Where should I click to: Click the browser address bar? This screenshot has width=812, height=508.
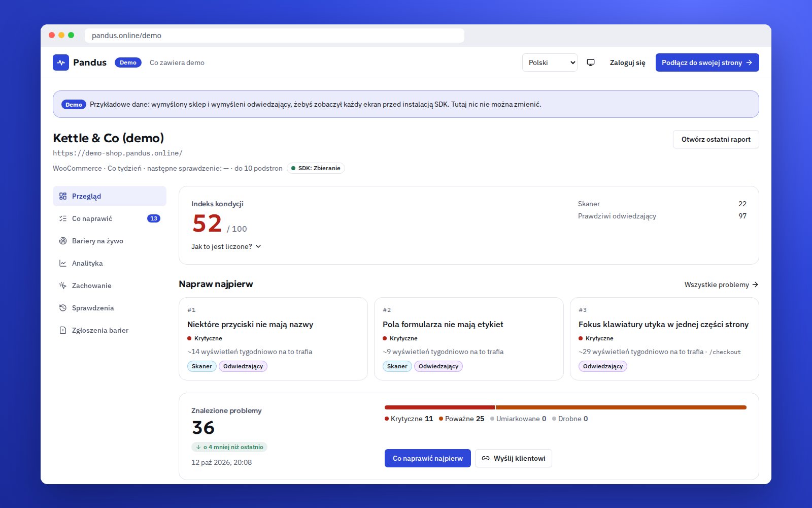coord(274,36)
